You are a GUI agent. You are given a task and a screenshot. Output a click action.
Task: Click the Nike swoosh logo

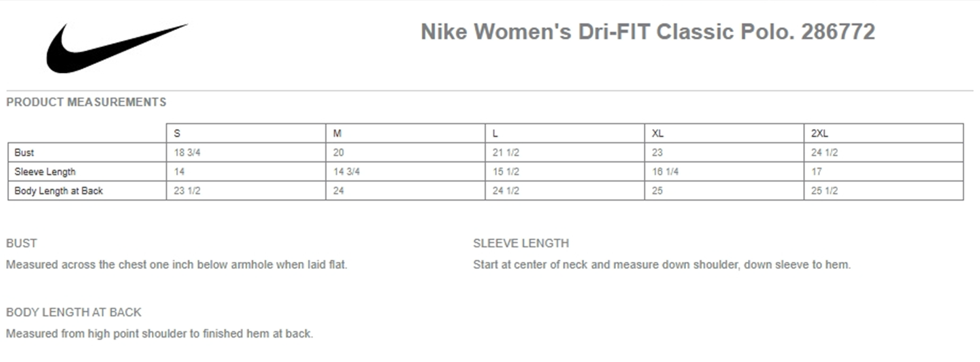(116, 48)
